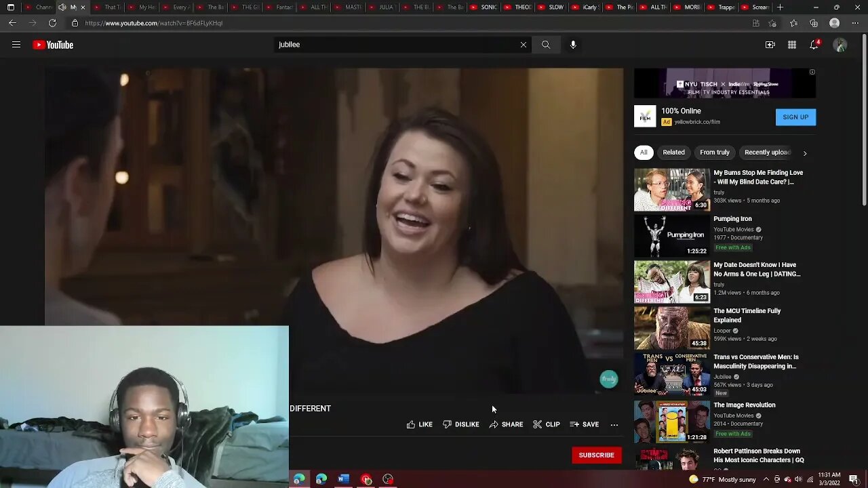Select the From truly filter chip
Viewport: 868px width, 488px height.
coord(715,152)
